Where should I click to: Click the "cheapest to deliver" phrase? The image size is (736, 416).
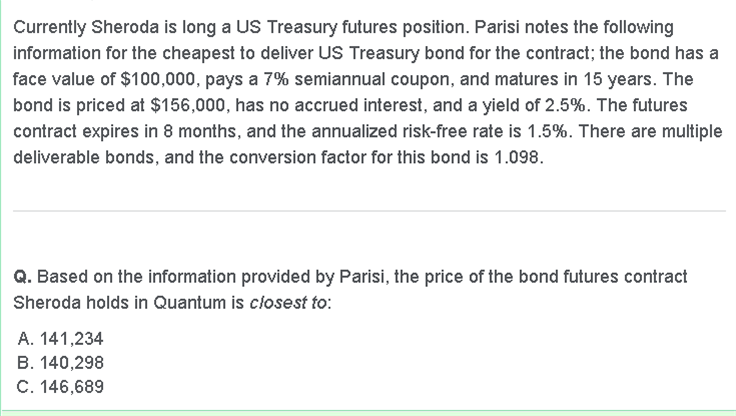pos(197,53)
